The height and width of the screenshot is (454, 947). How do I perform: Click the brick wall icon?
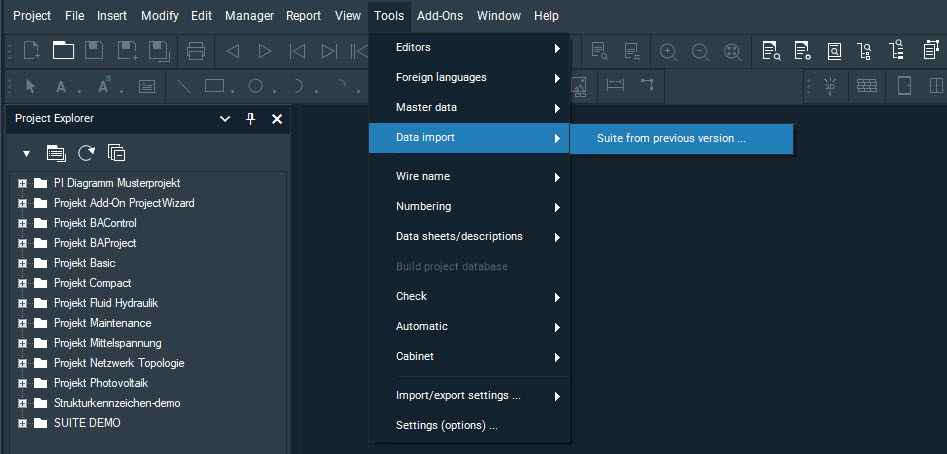(867, 86)
